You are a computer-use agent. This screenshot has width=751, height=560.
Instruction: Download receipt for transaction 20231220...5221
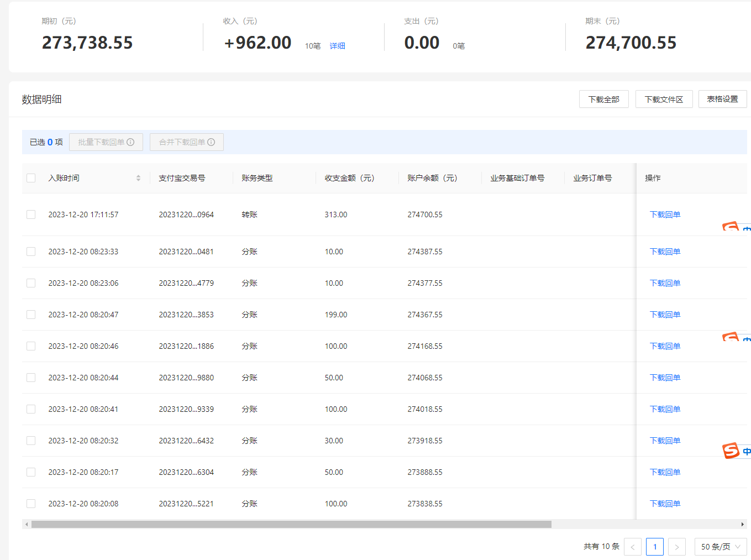point(665,504)
